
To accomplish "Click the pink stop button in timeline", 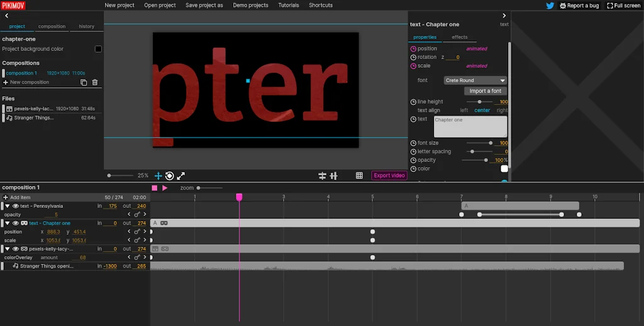I will click(x=155, y=188).
